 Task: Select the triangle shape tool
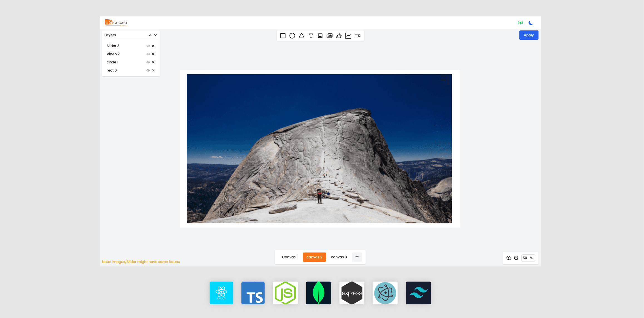pyautogui.click(x=302, y=36)
